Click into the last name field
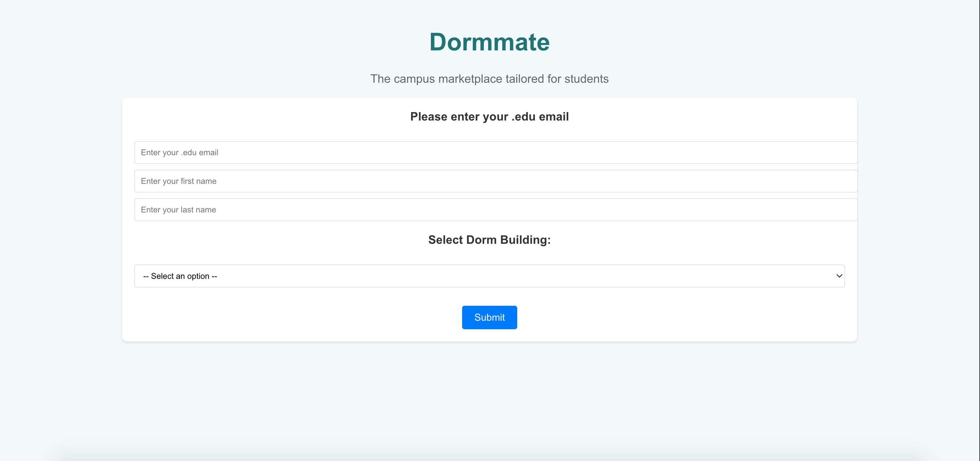Viewport: 980px width, 461px height. pos(496,210)
